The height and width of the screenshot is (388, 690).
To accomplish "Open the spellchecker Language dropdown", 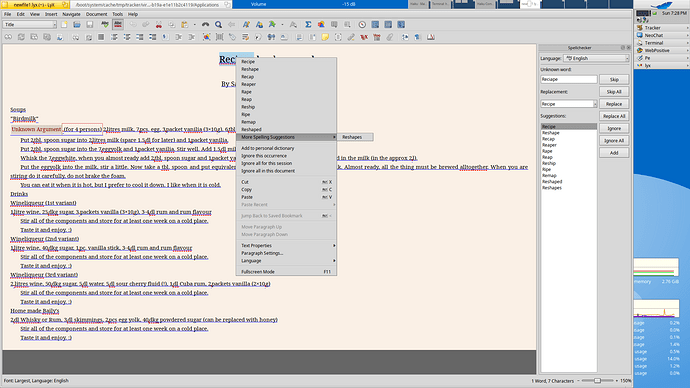I will pyautogui.click(x=596, y=58).
